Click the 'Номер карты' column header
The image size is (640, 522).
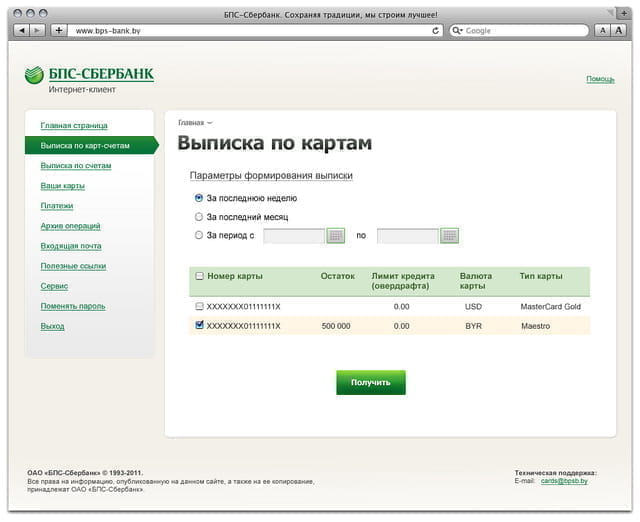235,276
